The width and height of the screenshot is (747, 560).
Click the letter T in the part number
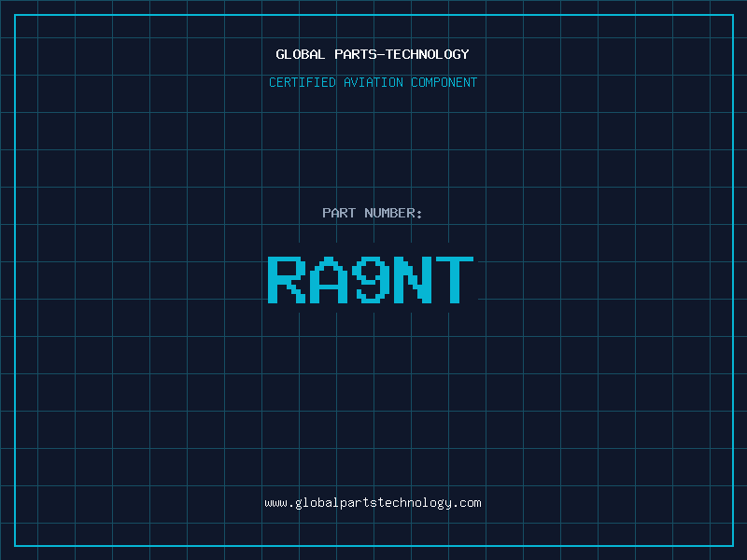coord(456,279)
